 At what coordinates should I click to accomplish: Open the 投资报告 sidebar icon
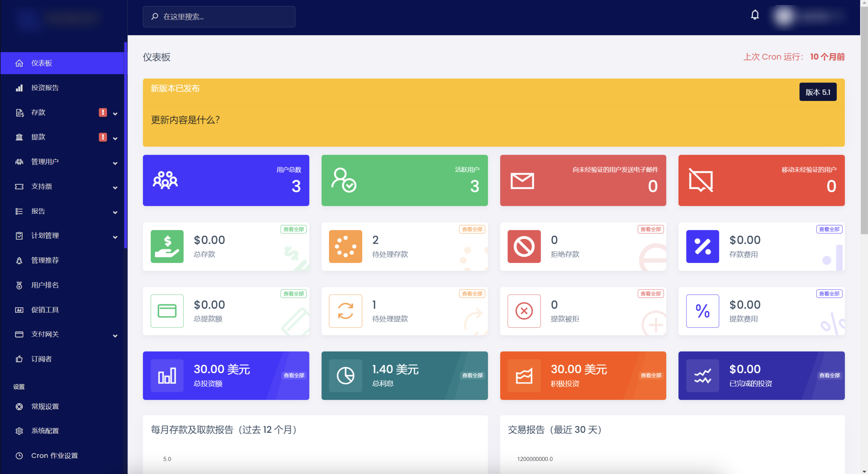point(19,88)
